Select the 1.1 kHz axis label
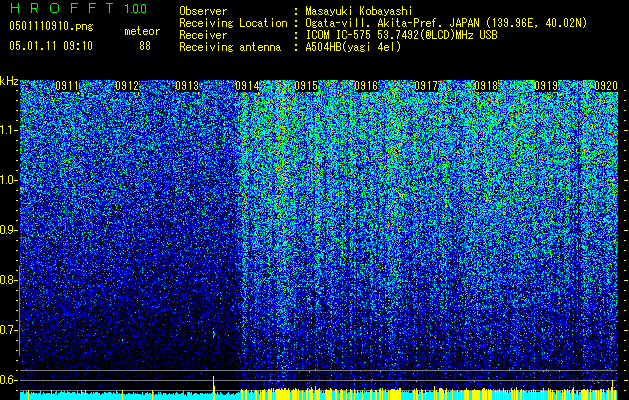The image size is (629, 400). (8, 131)
